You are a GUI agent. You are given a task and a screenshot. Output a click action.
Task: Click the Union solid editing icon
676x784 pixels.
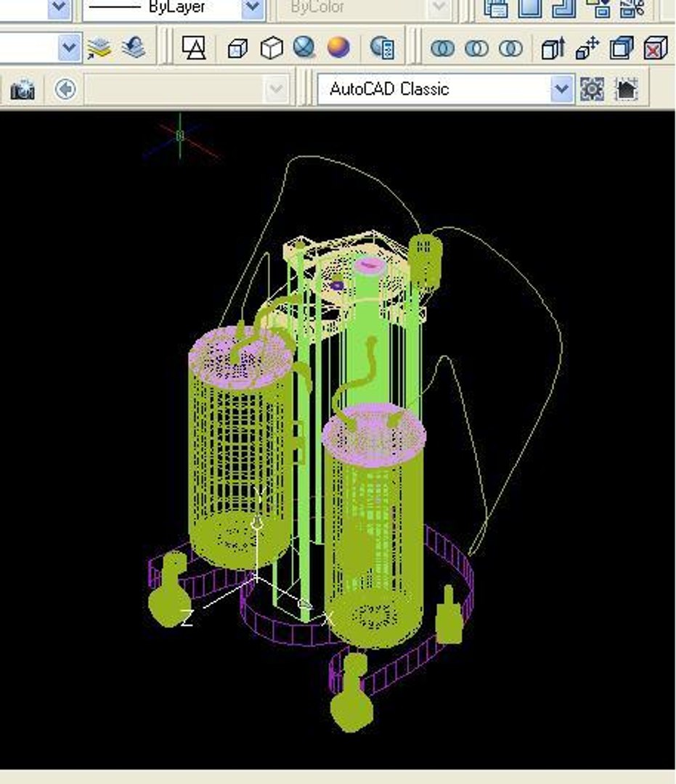(x=442, y=49)
